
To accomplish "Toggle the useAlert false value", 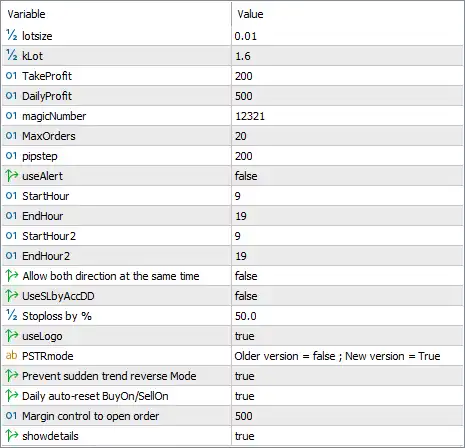I will tap(347, 176).
